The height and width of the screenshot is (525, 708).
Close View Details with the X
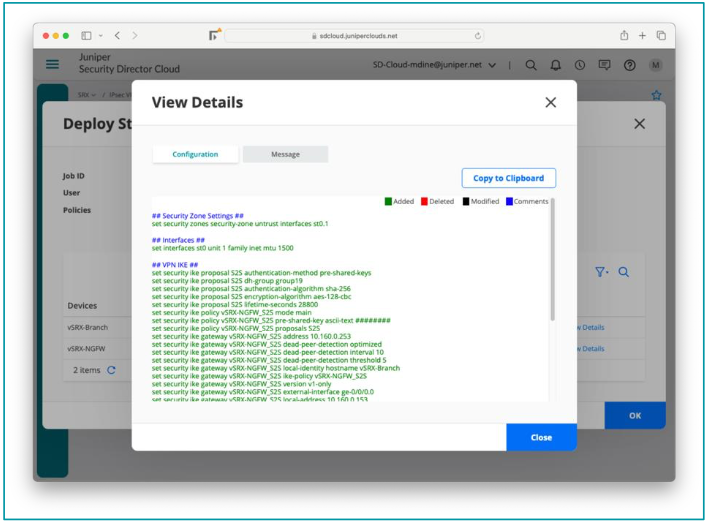click(x=550, y=102)
